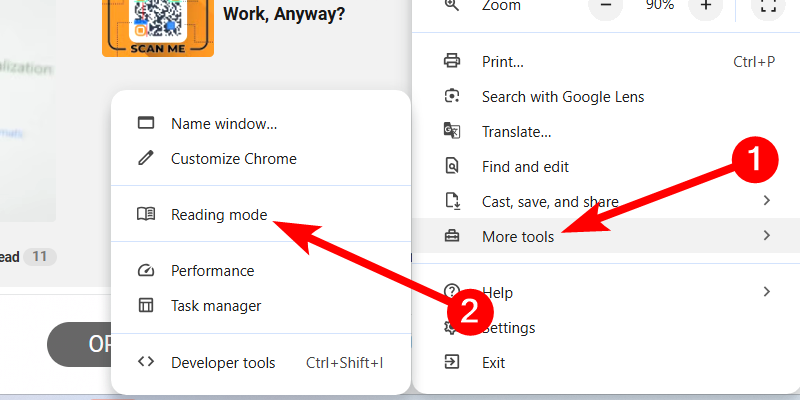Screen dimensions: 800x400
Task: Click the Find and edit icon
Action: point(452,167)
